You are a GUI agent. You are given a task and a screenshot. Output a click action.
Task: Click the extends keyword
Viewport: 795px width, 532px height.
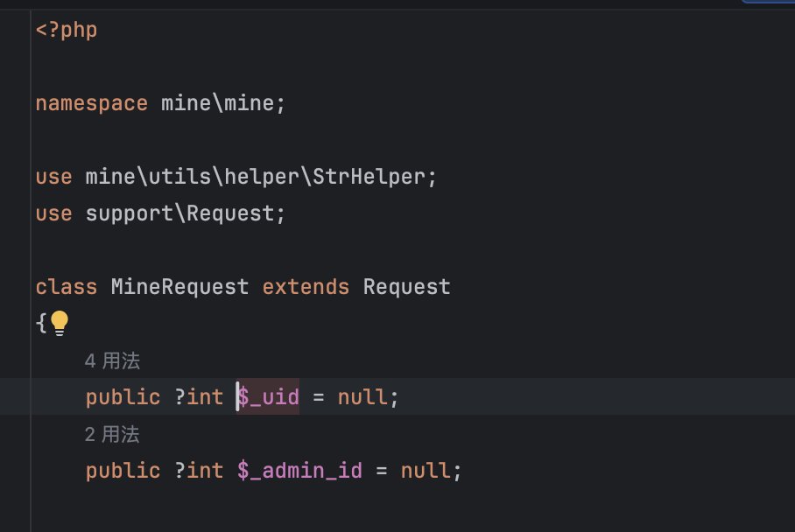306,287
